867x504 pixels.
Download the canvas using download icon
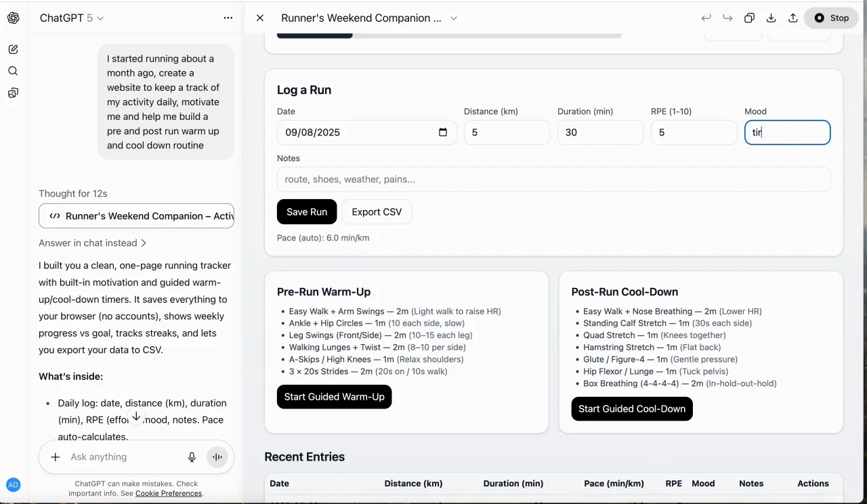click(771, 18)
